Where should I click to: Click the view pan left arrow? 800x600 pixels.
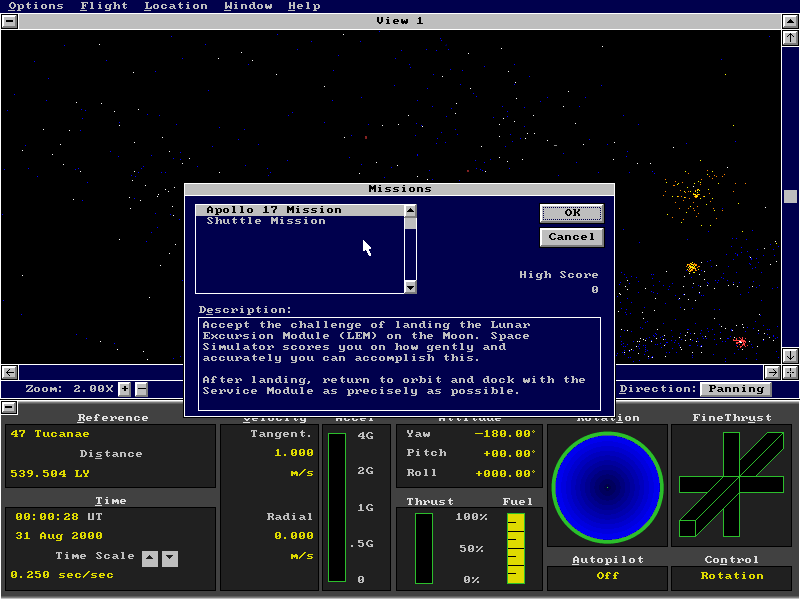coord(9,372)
